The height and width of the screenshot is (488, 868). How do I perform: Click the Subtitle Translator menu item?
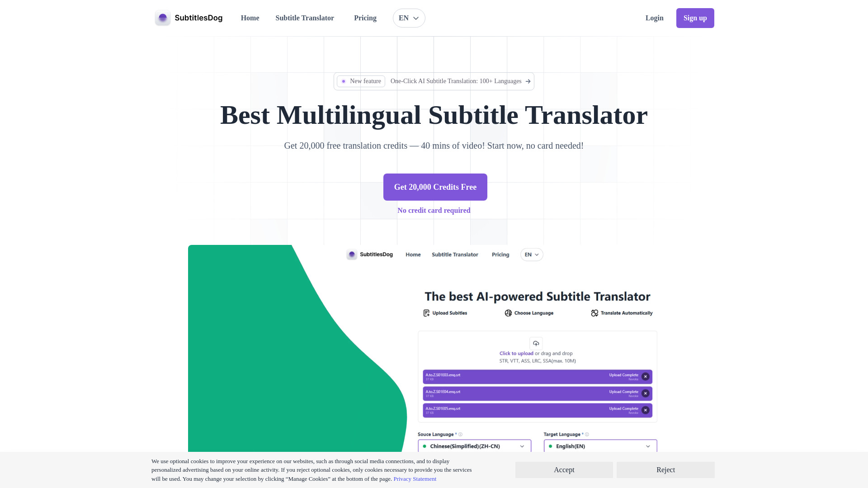(x=305, y=18)
